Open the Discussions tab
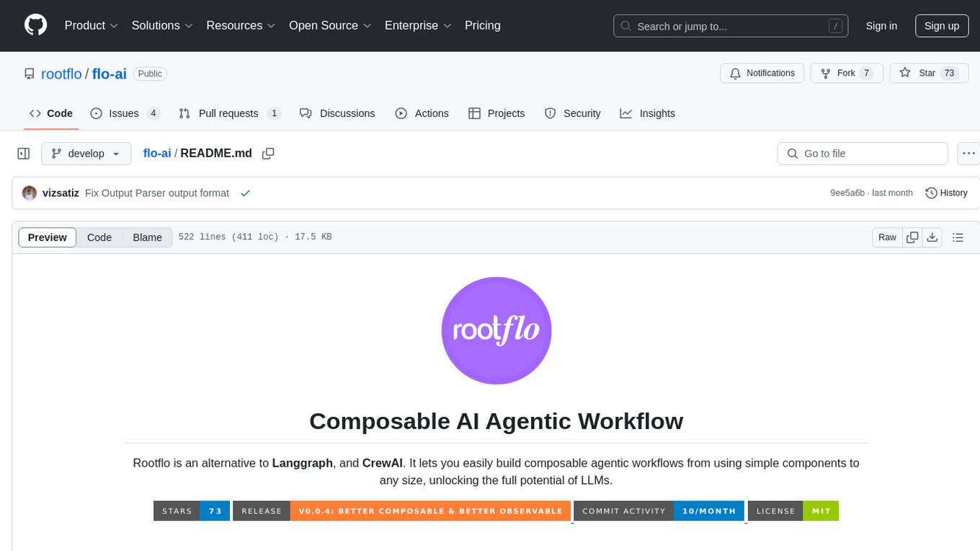 click(x=337, y=113)
